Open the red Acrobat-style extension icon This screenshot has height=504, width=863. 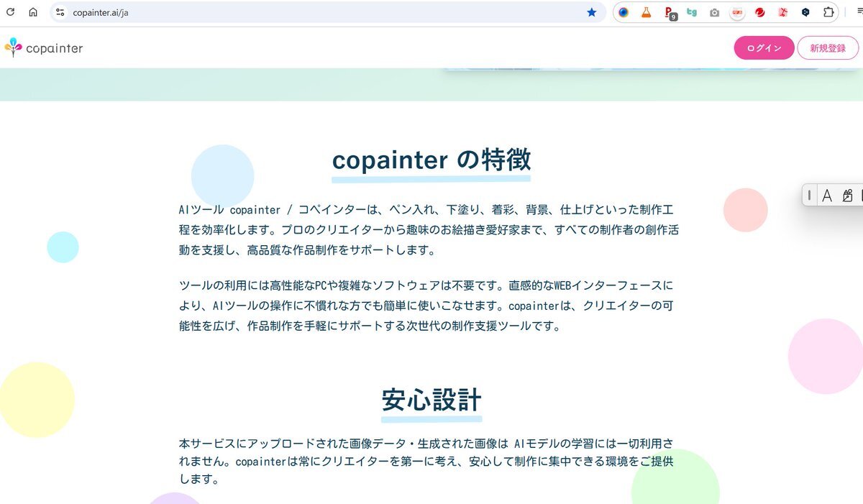783,12
